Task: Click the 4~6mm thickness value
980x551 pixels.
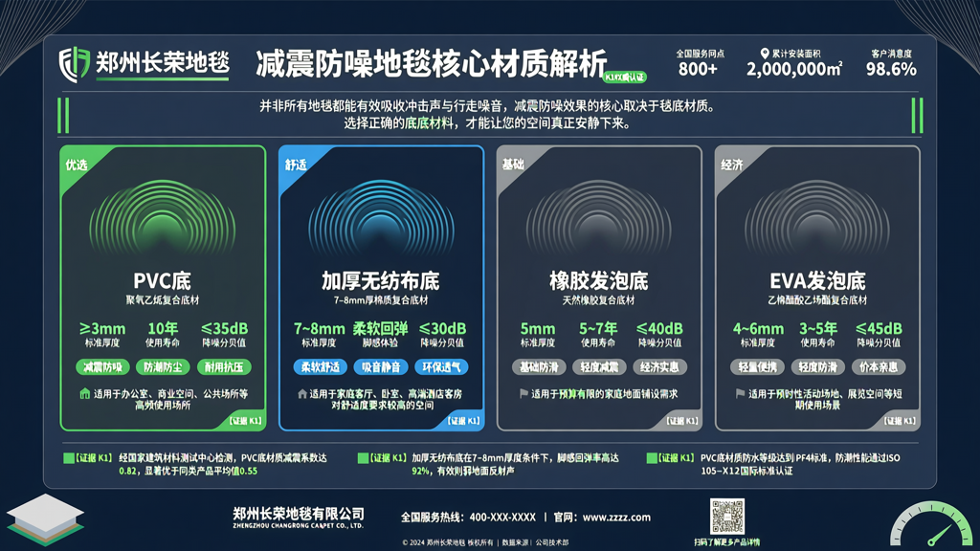Action: pos(758,329)
